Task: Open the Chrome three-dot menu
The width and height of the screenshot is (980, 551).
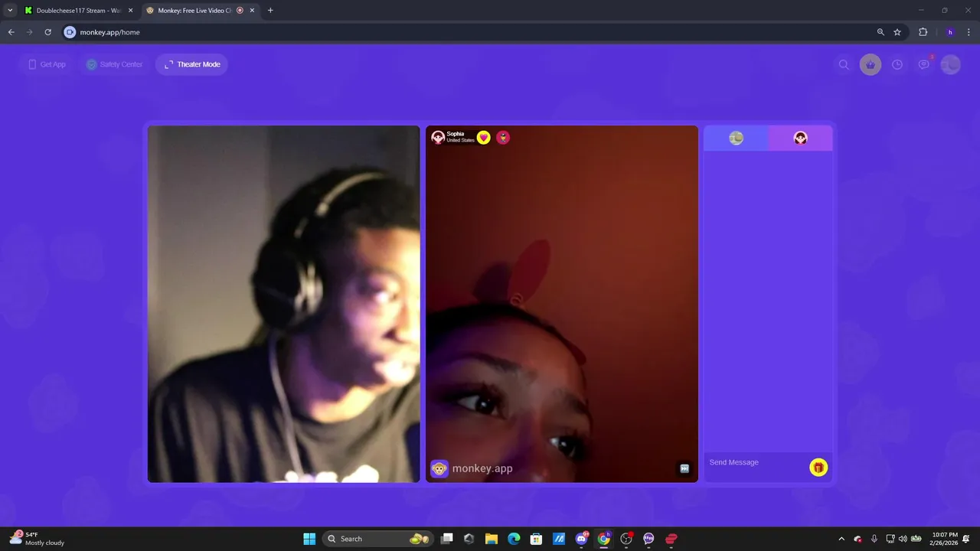Action: (969, 32)
